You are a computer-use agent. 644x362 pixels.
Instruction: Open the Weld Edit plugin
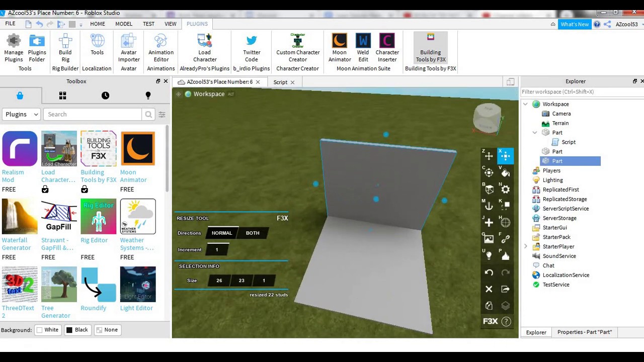point(363,48)
